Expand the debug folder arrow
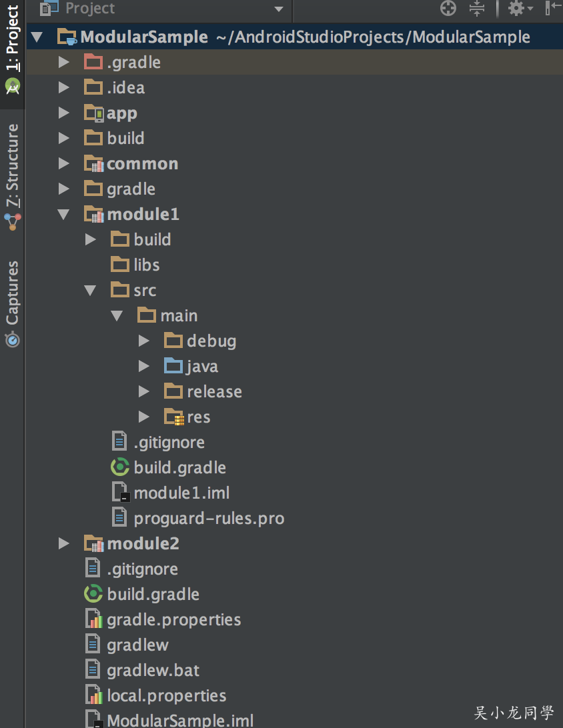 144,341
